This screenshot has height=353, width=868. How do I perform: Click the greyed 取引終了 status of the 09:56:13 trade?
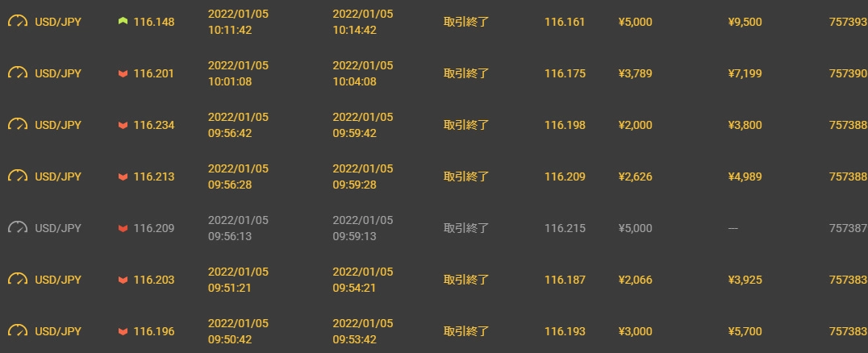(x=466, y=228)
